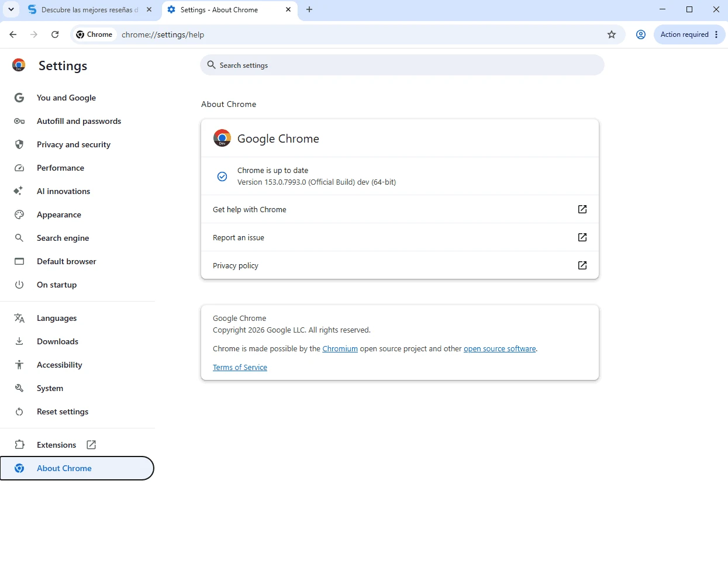Image resolution: width=728 pixels, height=588 pixels.
Task: Click the power icon for On startup
Action: pyautogui.click(x=19, y=285)
